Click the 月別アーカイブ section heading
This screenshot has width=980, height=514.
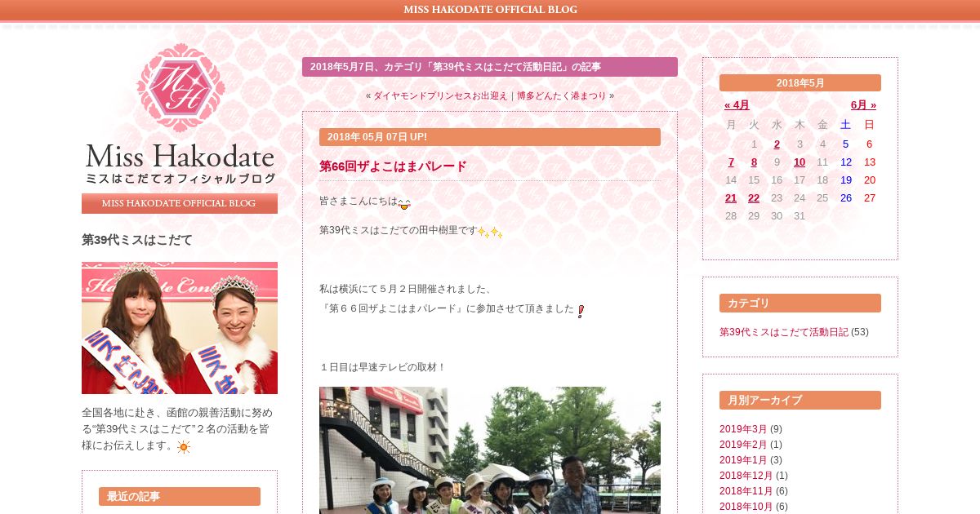[x=800, y=400]
